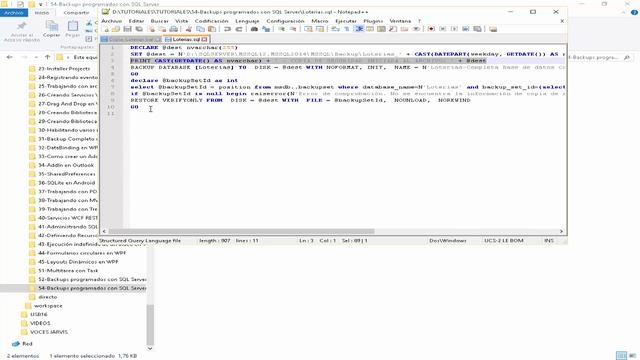Open Explorer quick access toolbar dropdown arrow

pos(40,4)
